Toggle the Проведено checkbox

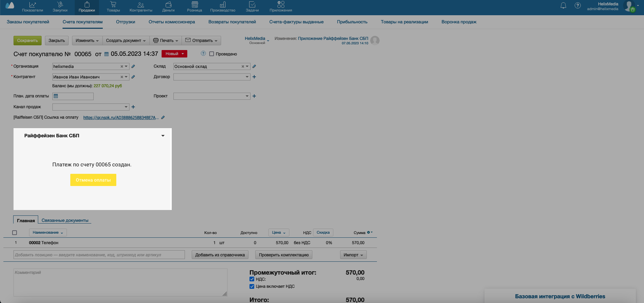click(x=212, y=54)
